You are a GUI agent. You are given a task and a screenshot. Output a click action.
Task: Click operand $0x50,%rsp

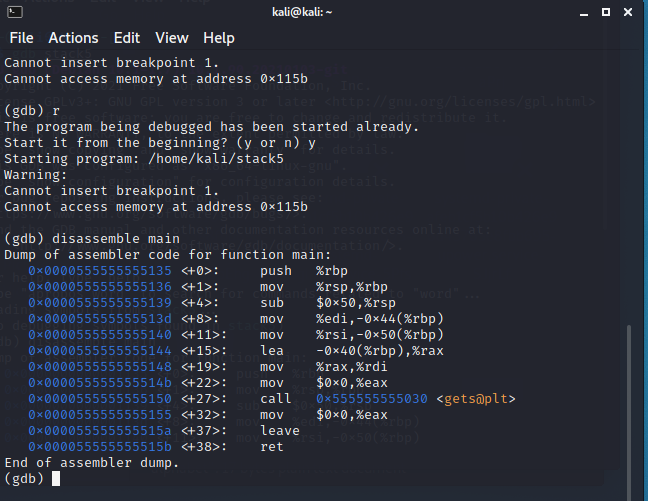click(356, 303)
